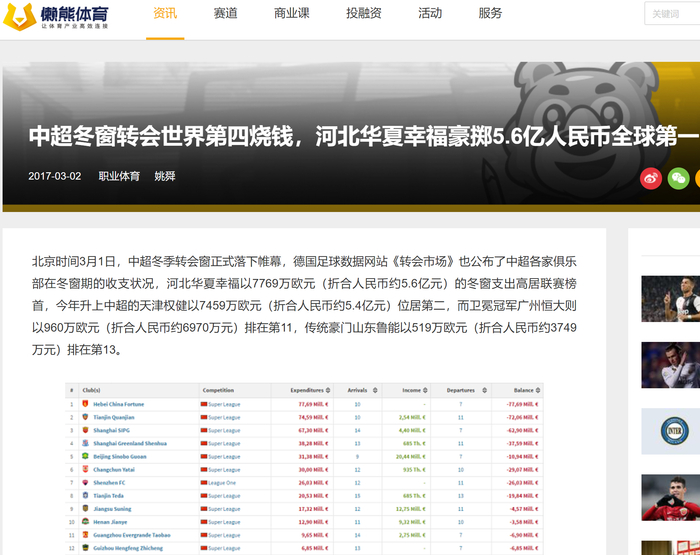Image resolution: width=700 pixels, height=555 pixels.
Task: Open author 姚舜's page
Action: coord(165,176)
